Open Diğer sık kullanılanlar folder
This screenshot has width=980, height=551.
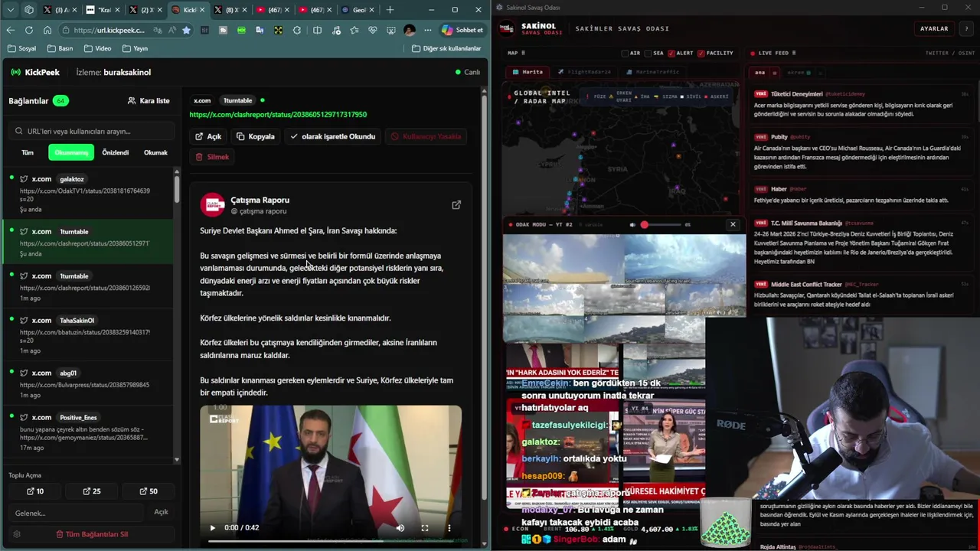pyautogui.click(x=446, y=48)
